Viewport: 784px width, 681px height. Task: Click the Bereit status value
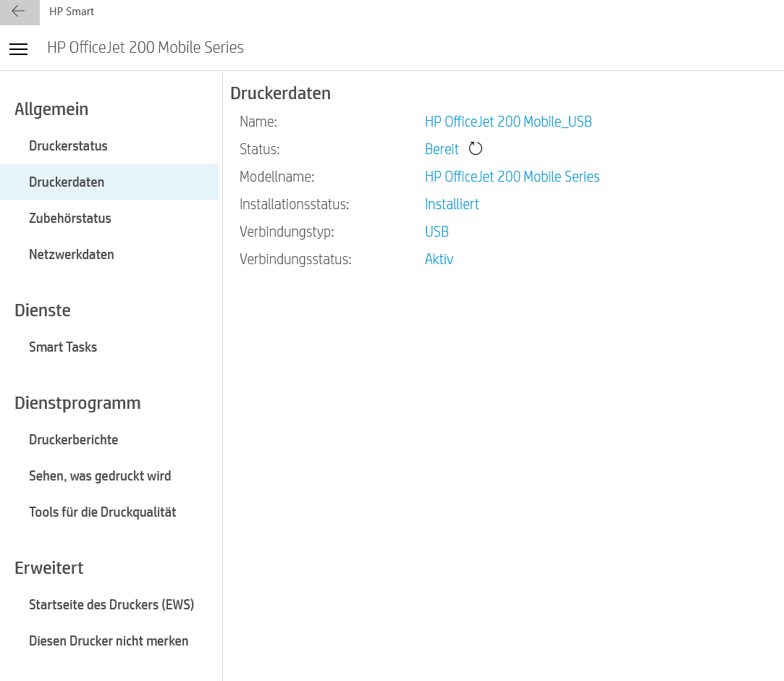[442, 149]
